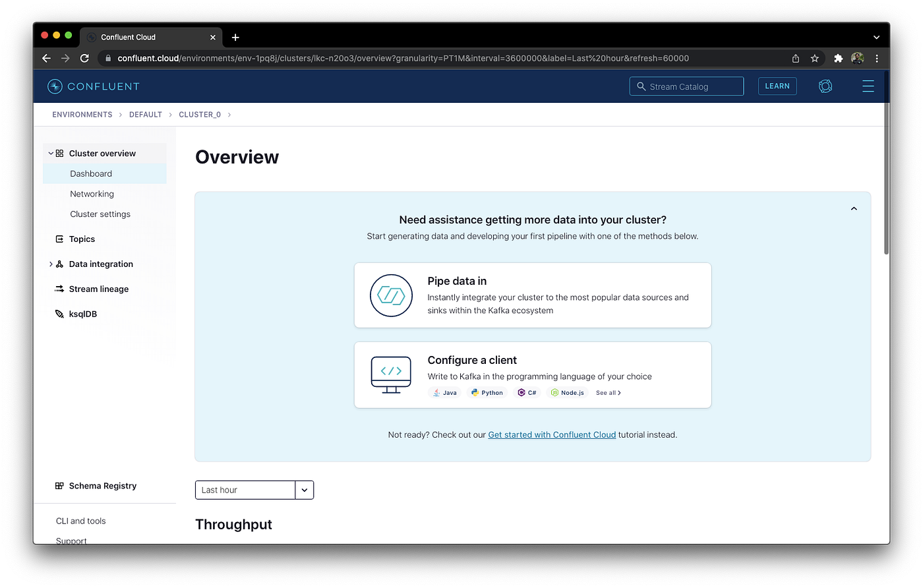Click the share icon in address bar

point(796,58)
